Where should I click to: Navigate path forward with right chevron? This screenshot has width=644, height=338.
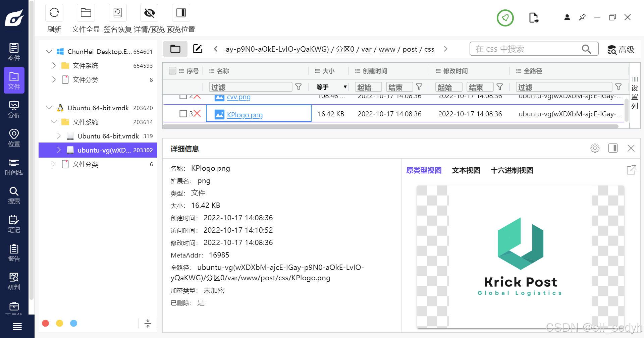coord(446,49)
